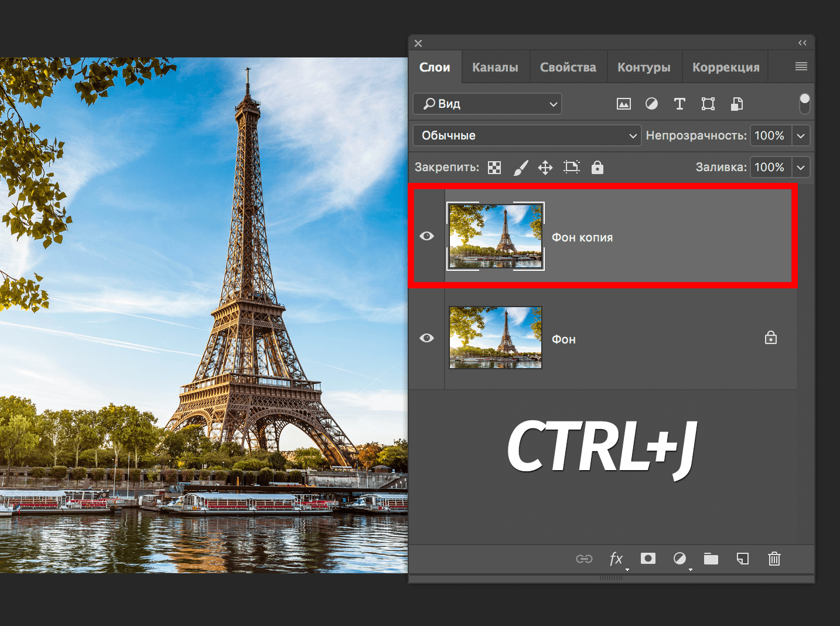The image size is (840, 626).
Task: Open the Вид filter type dropdown
Action: pos(487,104)
